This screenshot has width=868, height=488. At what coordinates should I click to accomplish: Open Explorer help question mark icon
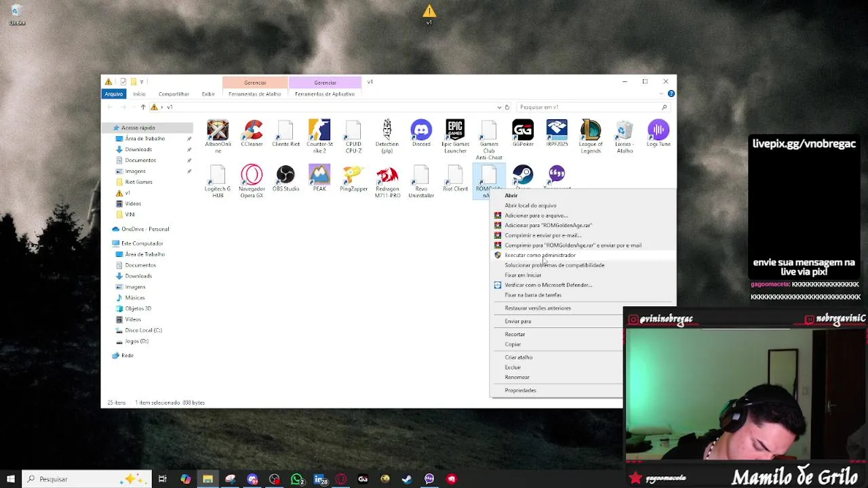click(x=671, y=94)
